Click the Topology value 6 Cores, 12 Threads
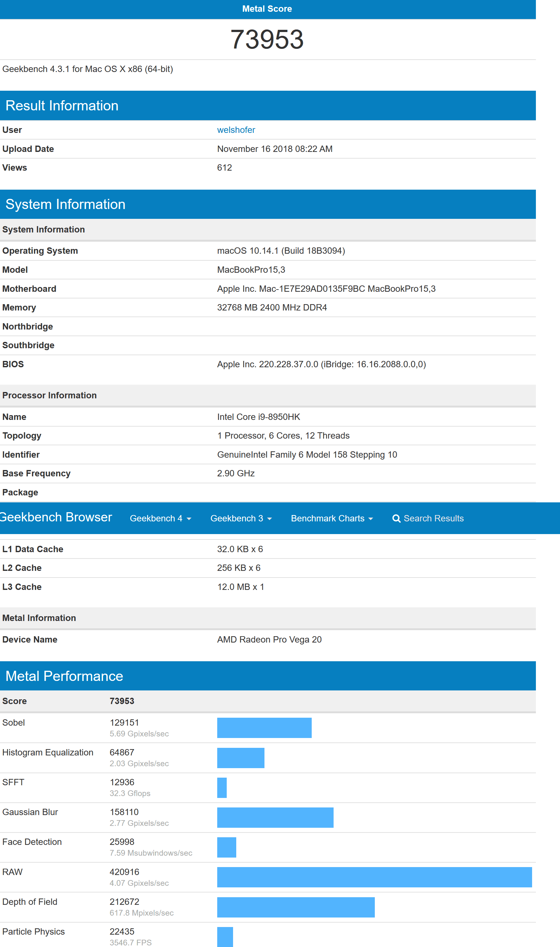 (283, 436)
